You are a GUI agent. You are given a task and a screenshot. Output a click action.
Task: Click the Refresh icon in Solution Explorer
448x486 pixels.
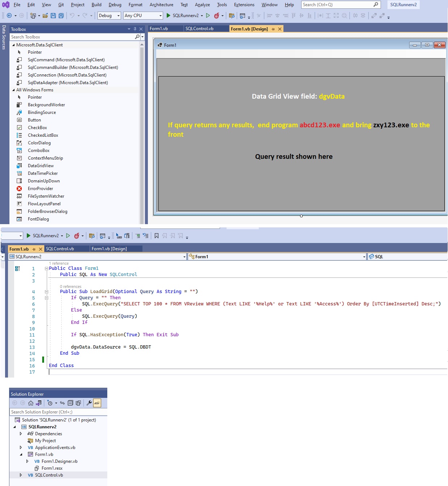point(62,403)
